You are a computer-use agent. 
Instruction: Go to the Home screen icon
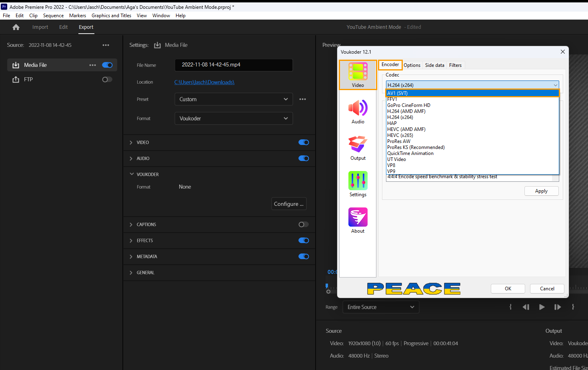(x=16, y=27)
